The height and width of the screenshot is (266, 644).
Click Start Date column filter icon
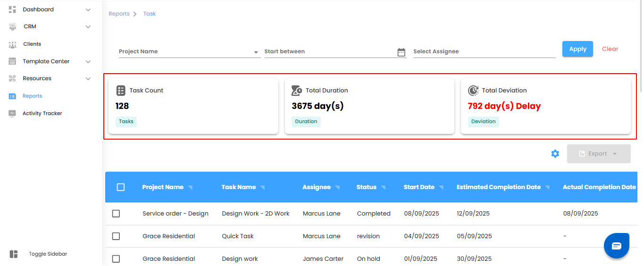(442, 188)
